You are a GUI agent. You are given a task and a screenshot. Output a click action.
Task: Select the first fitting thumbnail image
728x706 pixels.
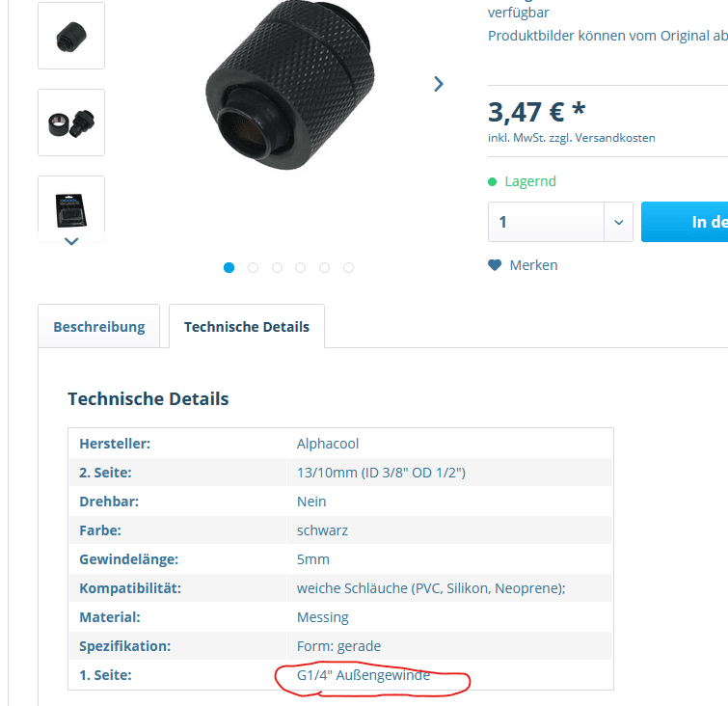pyautogui.click(x=71, y=36)
